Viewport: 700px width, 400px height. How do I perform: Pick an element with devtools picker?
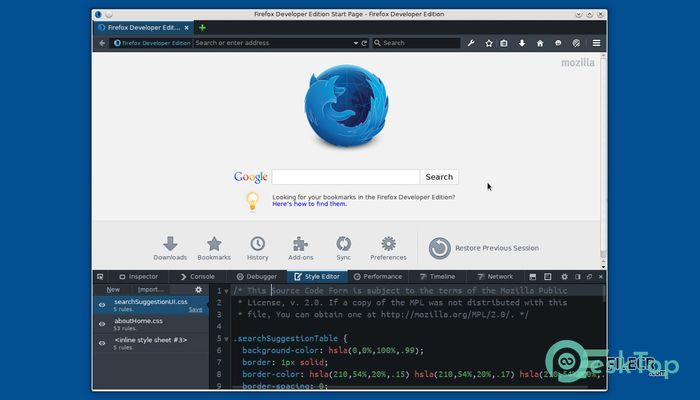click(100, 277)
